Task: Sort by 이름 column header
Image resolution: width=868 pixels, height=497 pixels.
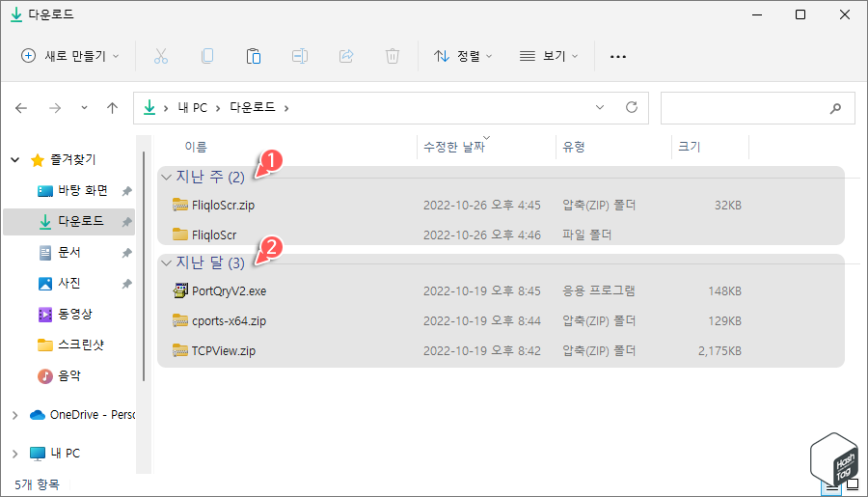Action: (x=196, y=147)
